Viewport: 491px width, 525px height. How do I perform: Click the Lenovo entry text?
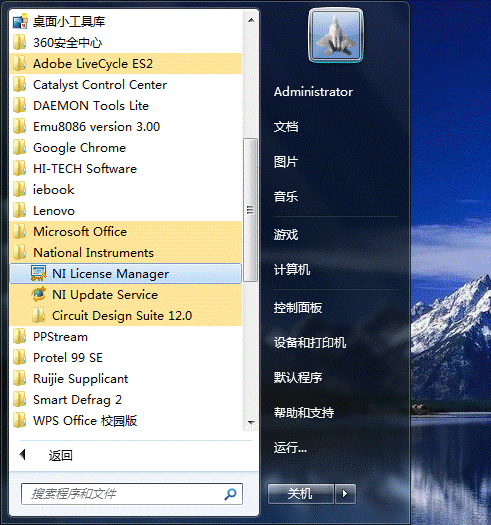point(54,211)
